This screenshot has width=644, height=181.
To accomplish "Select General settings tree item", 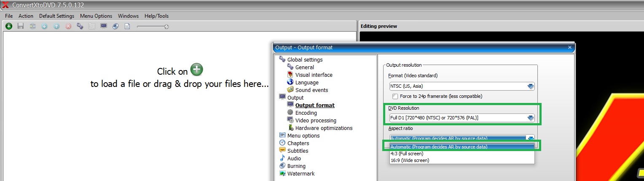I will click(x=304, y=67).
